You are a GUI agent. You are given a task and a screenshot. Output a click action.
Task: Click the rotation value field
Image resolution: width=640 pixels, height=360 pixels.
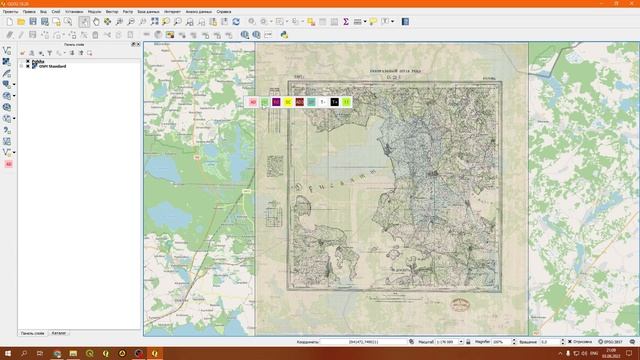[549, 342]
